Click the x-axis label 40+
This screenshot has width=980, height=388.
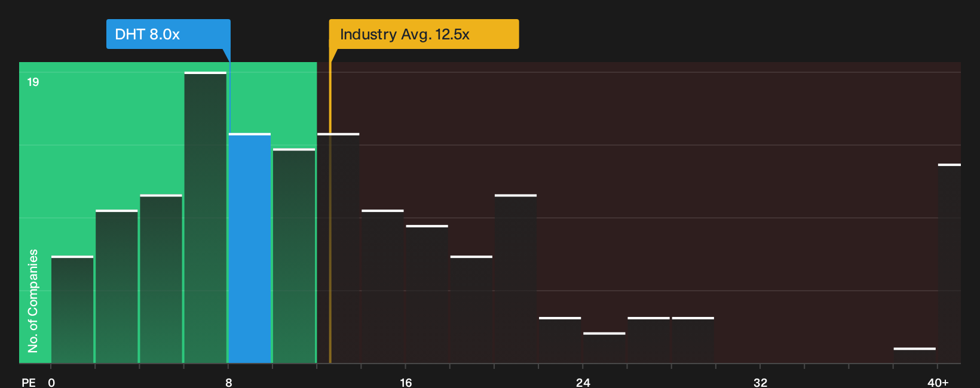938,382
